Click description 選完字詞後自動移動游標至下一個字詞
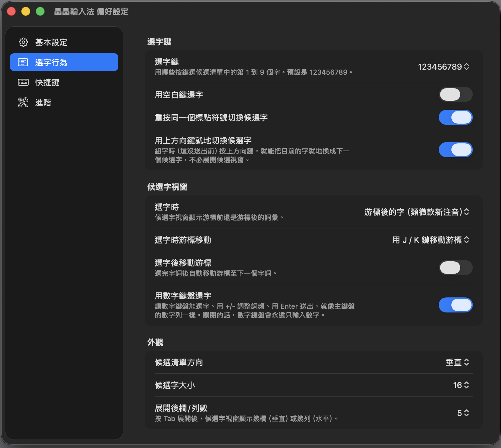Screen dimensions: 501x448 click(x=216, y=274)
